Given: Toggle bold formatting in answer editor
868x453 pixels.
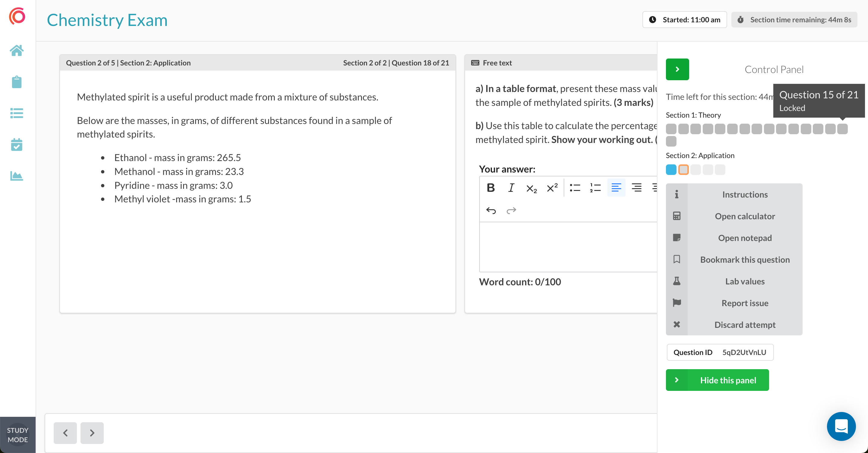Looking at the screenshot, I should coord(491,188).
